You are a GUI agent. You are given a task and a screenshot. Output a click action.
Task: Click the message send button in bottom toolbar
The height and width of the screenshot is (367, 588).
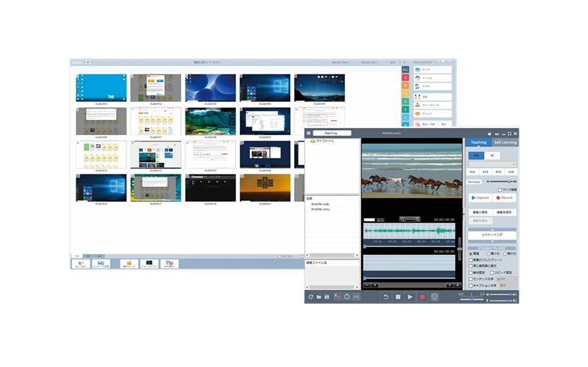pos(101,264)
